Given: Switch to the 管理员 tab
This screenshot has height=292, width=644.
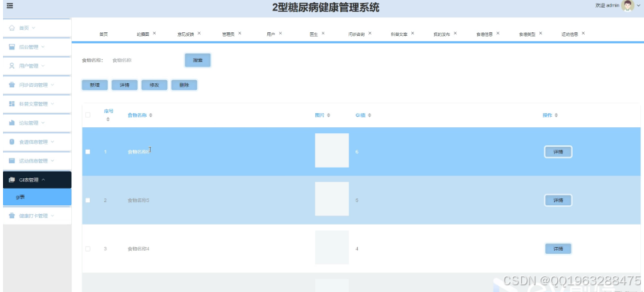Looking at the screenshot, I should coord(228,34).
